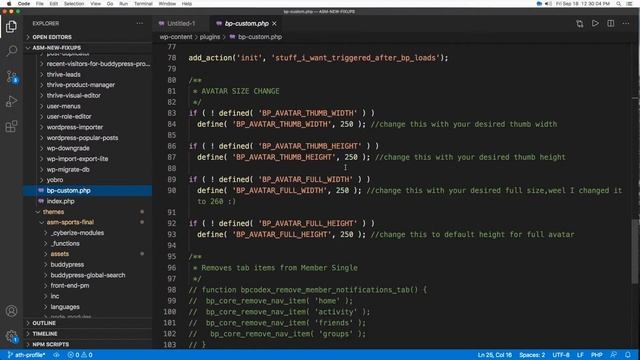The image size is (640, 360).
Task: Open the File menu
Action: tap(40, 4)
